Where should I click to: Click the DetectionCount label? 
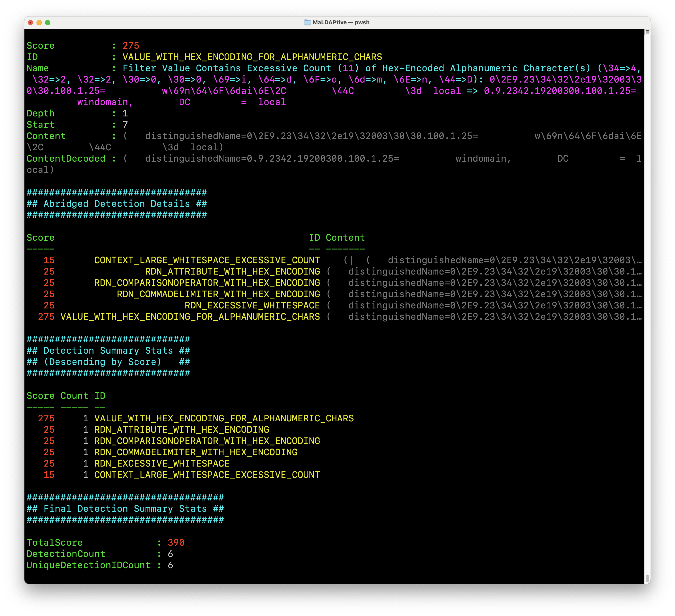tap(66, 554)
